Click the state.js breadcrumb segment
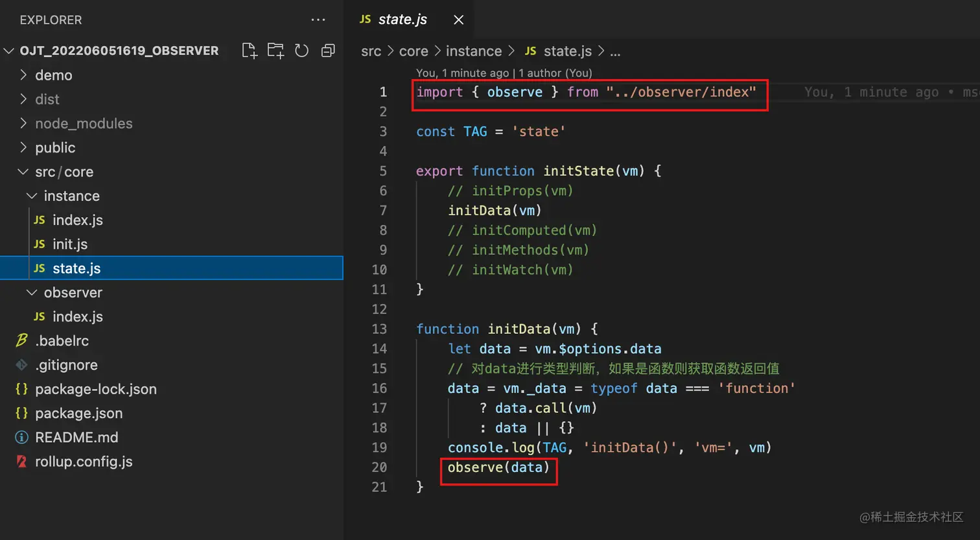Image resolution: width=980 pixels, height=540 pixels. pyautogui.click(x=558, y=51)
